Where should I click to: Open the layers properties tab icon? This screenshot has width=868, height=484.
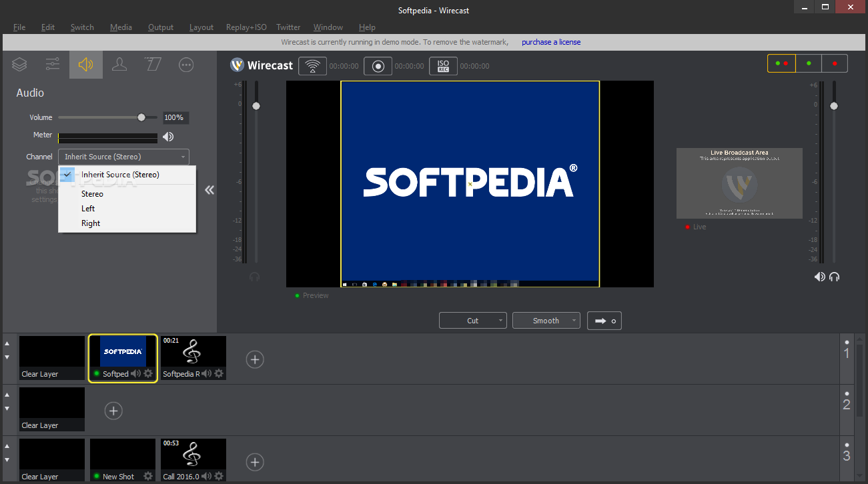19,65
